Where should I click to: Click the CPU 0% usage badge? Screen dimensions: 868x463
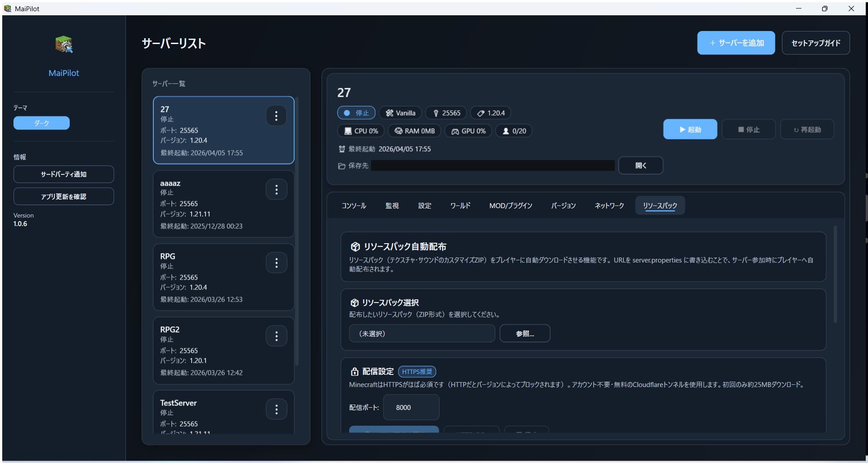coord(360,131)
